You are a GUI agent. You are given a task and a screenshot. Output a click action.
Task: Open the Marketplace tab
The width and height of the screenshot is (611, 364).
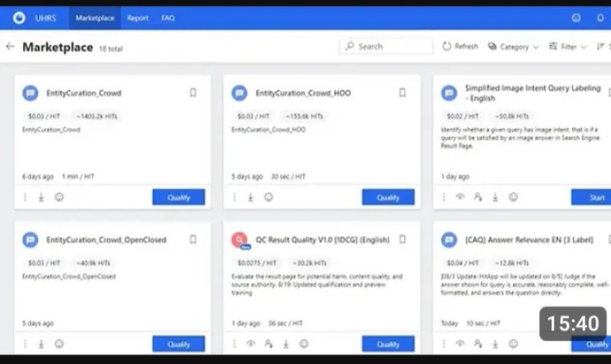[95, 18]
